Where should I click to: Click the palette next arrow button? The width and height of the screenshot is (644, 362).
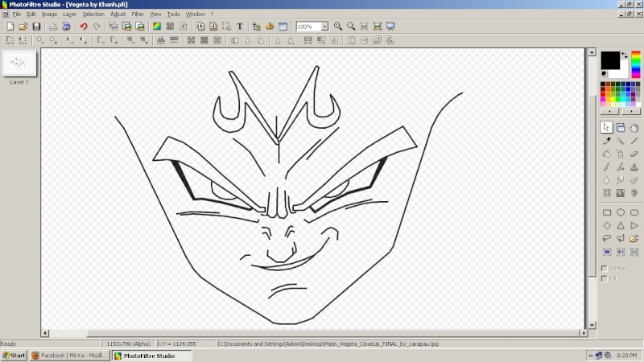click(631, 111)
